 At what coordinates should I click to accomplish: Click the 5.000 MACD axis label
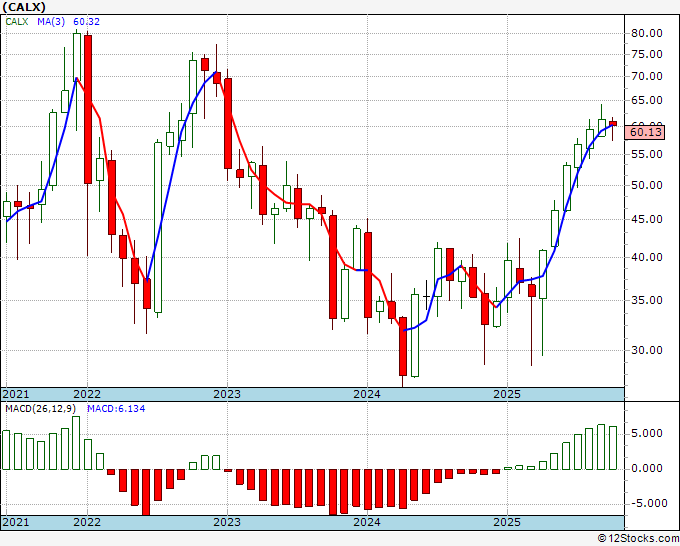(647, 433)
